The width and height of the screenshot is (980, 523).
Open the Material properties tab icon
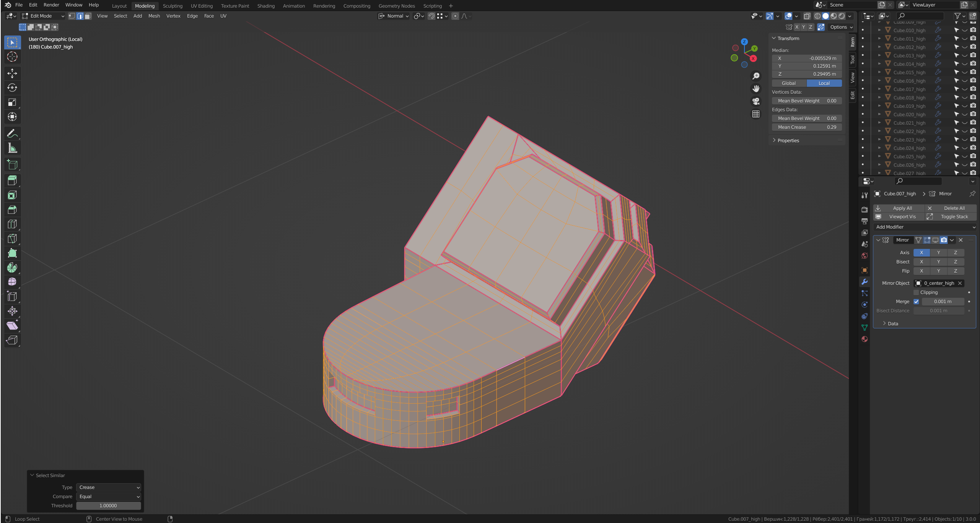click(x=864, y=339)
